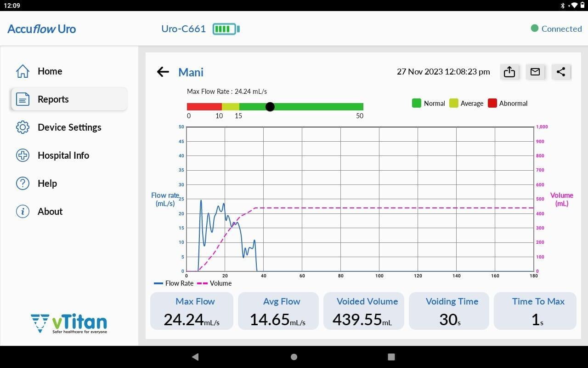
Task: Click the black marker on flow rate bar
Action: [x=270, y=107]
